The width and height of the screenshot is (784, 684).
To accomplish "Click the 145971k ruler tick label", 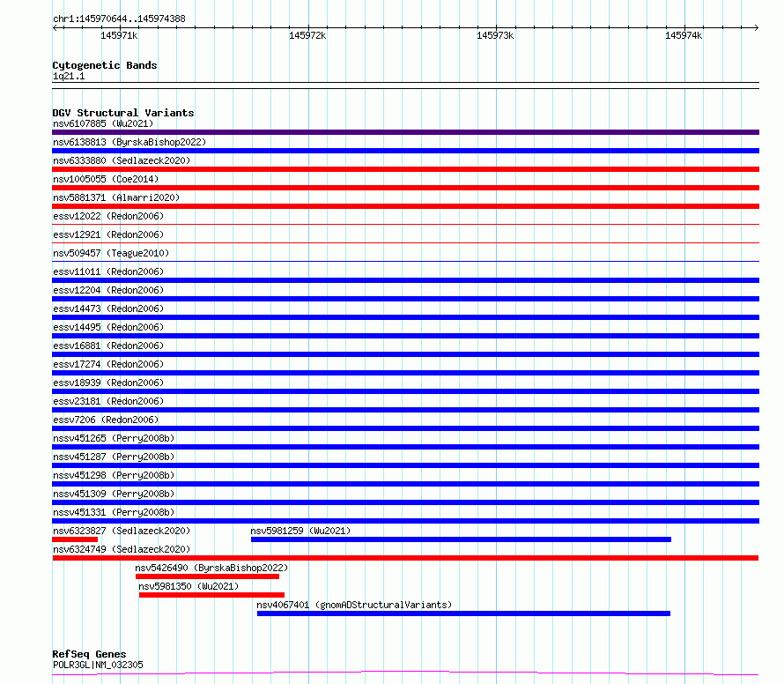I will [119, 35].
